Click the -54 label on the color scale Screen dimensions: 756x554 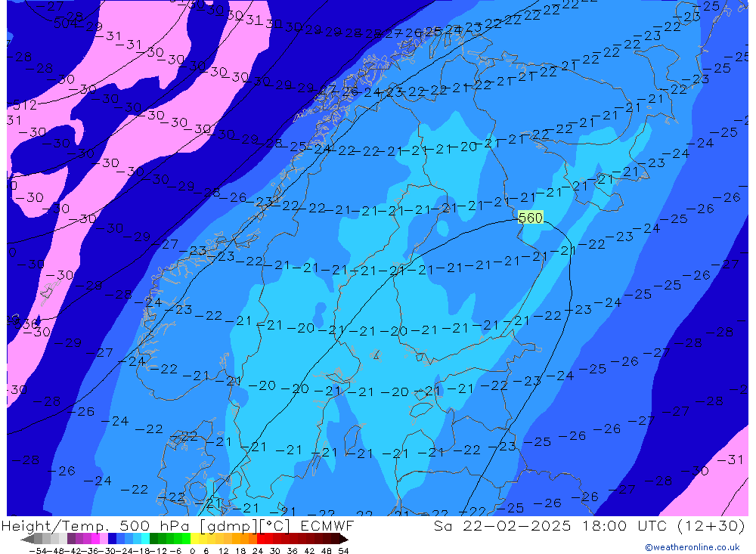click(38, 551)
